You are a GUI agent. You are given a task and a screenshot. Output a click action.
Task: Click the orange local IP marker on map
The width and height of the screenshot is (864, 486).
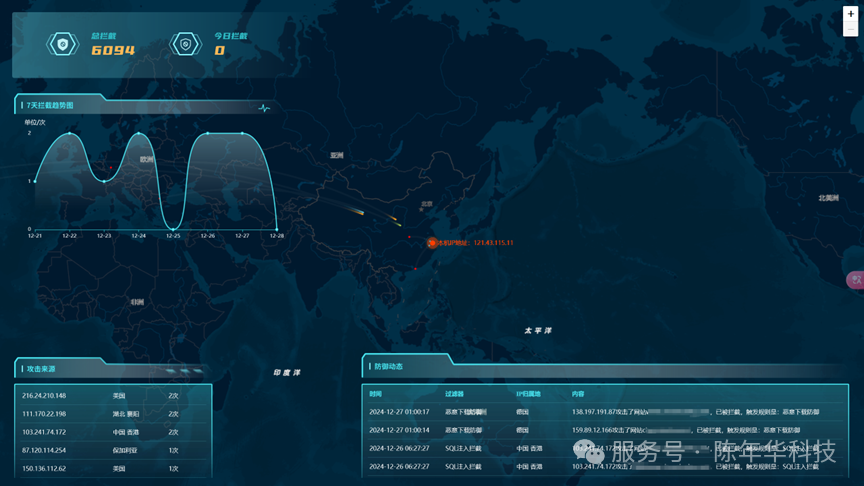(x=433, y=242)
